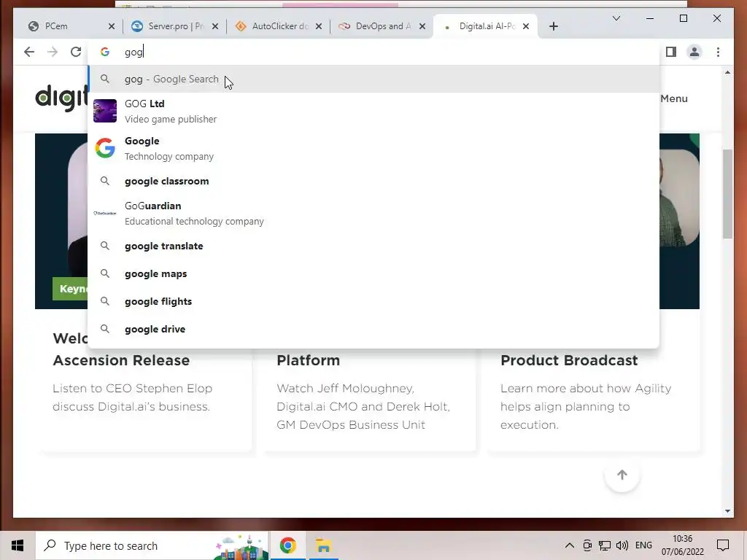Close the Digital.ai AI-Po tab
Screen dimensions: 747x560
click(x=526, y=27)
